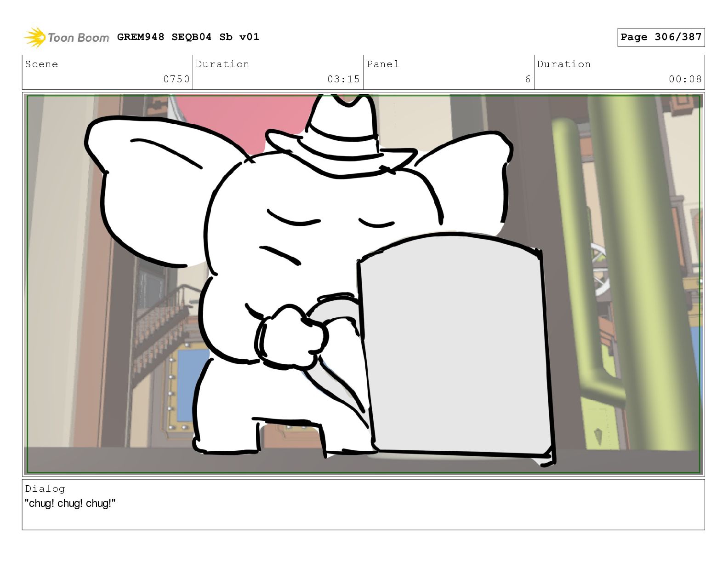This screenshot has height=563, width=728.
Task: Select scene number 0750
Action: pos(176,79)
